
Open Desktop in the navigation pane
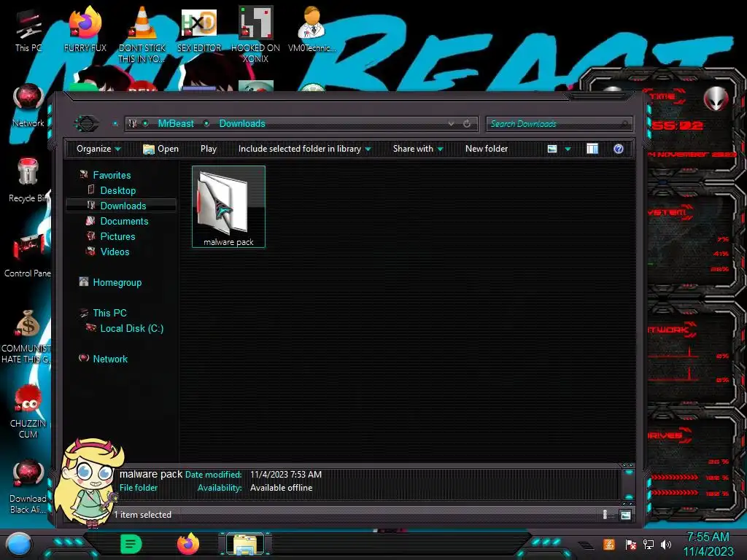coord(118,190)
